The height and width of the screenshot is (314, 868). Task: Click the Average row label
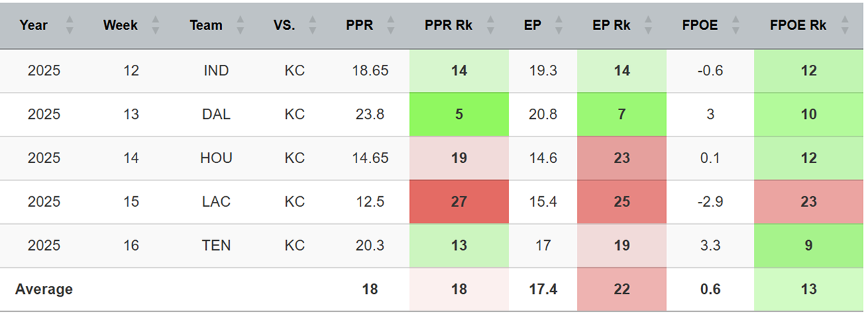(44, 289)
